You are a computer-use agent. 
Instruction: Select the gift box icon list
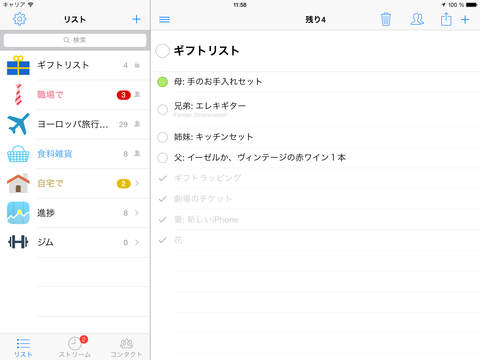(x=18, y=65)
